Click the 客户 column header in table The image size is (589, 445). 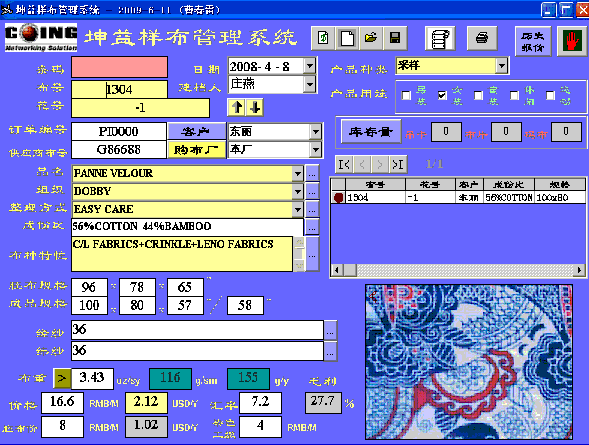469,184
